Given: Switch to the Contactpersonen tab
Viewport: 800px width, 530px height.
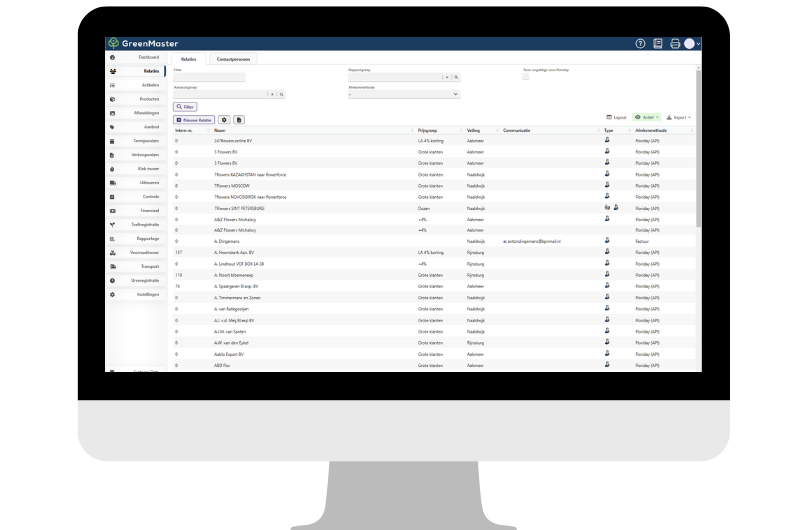Looking at the screenshot, I should tap(234, 59).
